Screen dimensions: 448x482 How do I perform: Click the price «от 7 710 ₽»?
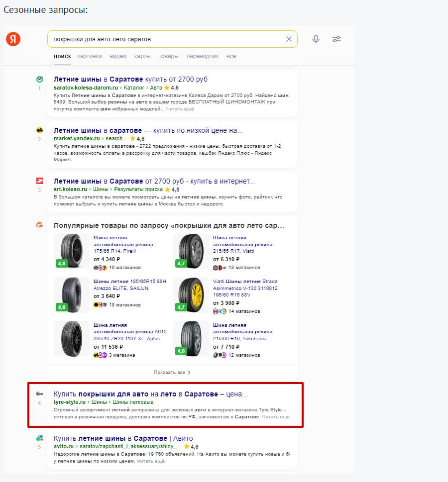[226, 347]
